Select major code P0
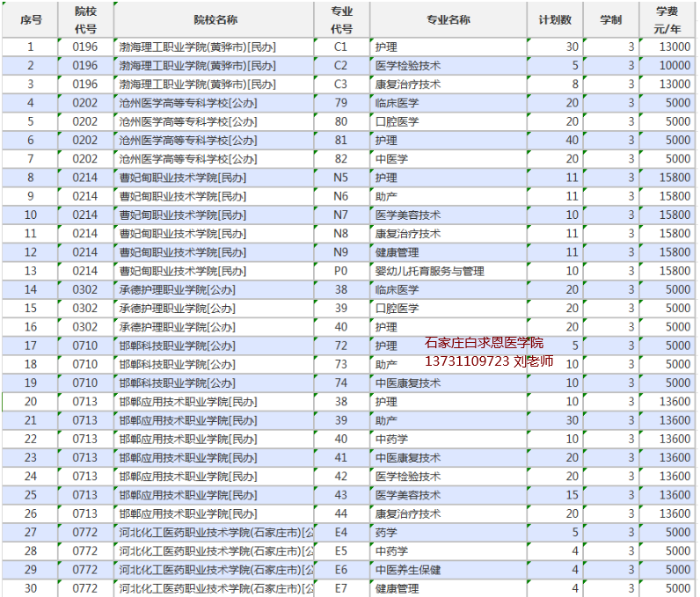This screenshot has height=597, width=700. pyautogui.click(x=342, y=271)
